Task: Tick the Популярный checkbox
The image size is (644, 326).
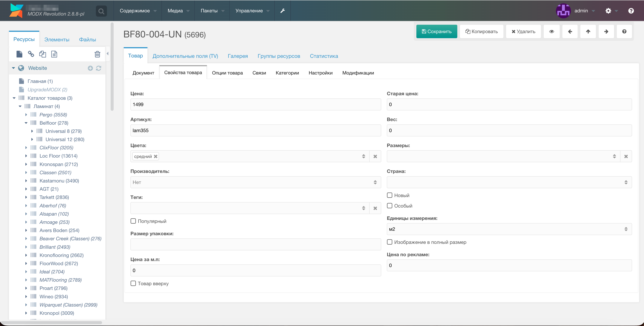Action: (x=133, y=221)
